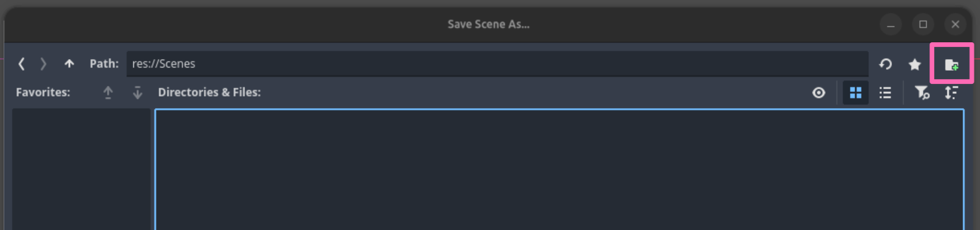This screenshot has width=980, height=230.
Task: Click inside the empty Directories & Files area
Action: [559, 169]
